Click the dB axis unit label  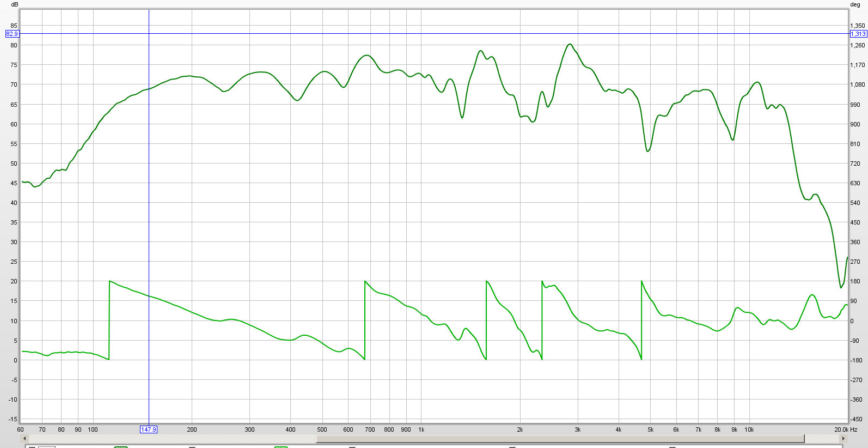coord(14,4)
